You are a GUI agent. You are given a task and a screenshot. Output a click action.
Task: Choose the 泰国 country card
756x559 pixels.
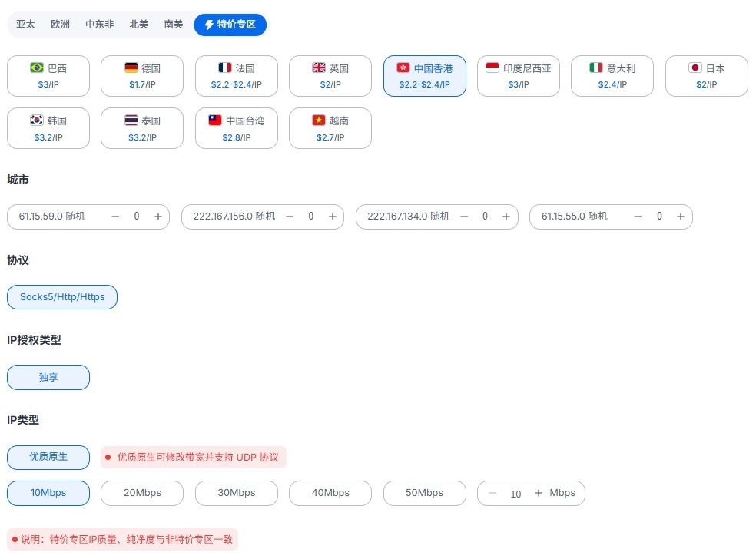coord(142,128)
